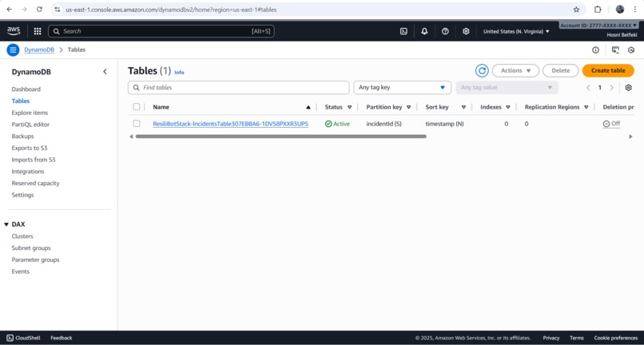Open CloudShell in the footer
This screenshot has width=644, height=345.
pyautogui.click(x=24, y=338)
